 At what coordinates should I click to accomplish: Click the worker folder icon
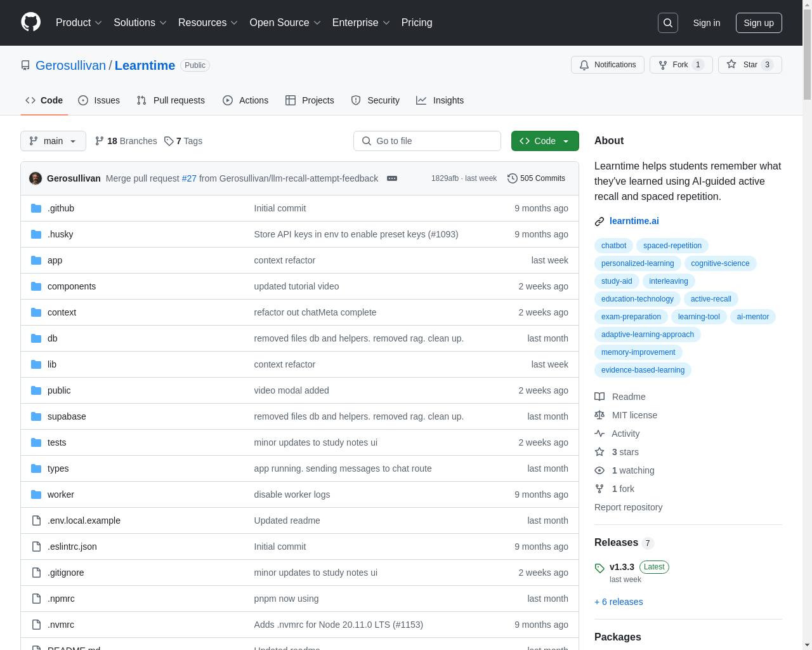pos(36,494)
